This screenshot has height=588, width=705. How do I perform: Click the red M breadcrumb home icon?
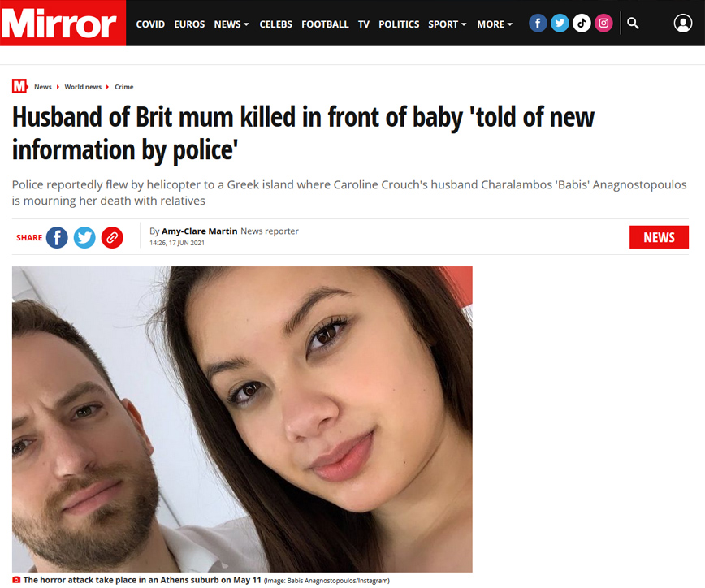coord(19,86)
